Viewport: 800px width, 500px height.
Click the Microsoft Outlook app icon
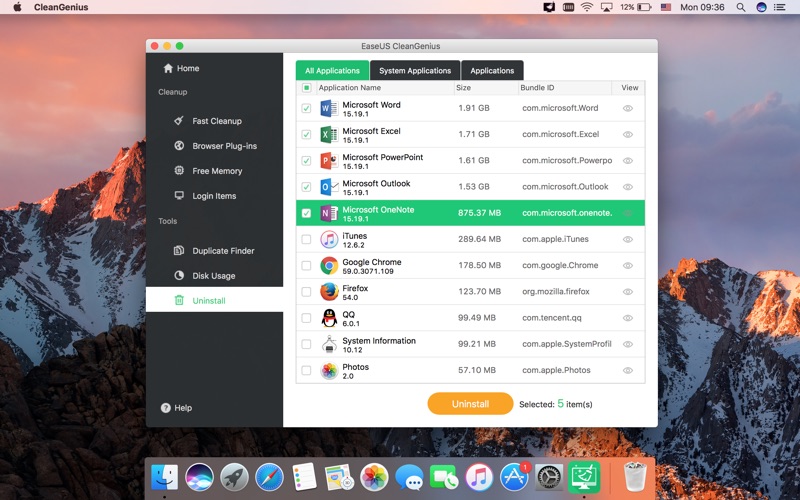click(329, 187)
